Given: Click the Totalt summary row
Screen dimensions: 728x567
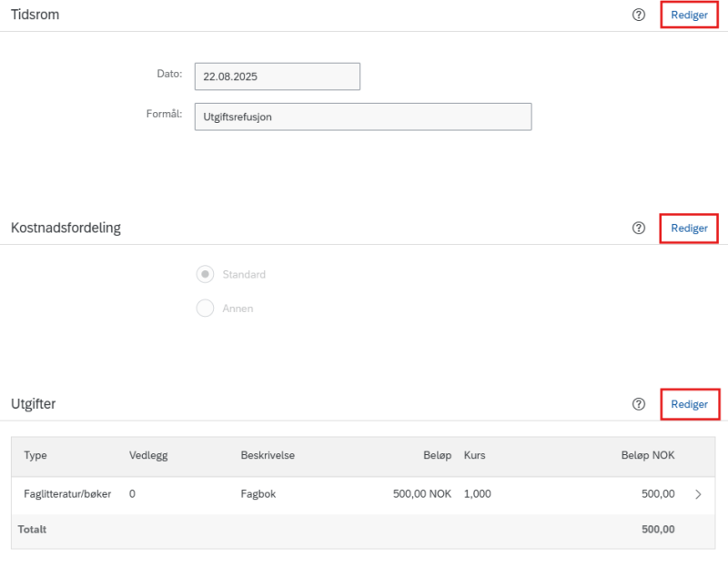Looking at the screenshot, I should 363,530.
